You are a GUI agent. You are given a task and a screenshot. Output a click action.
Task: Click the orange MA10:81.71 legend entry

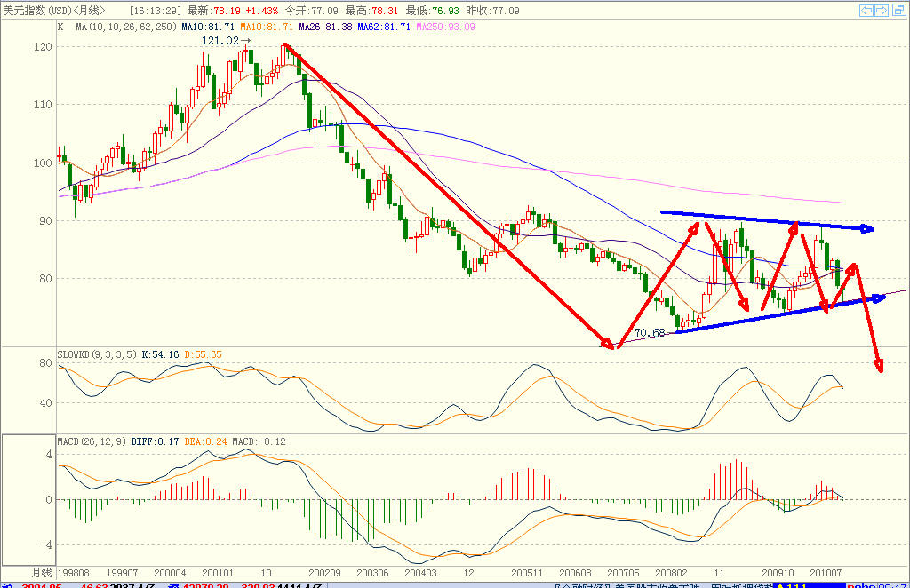267,27
